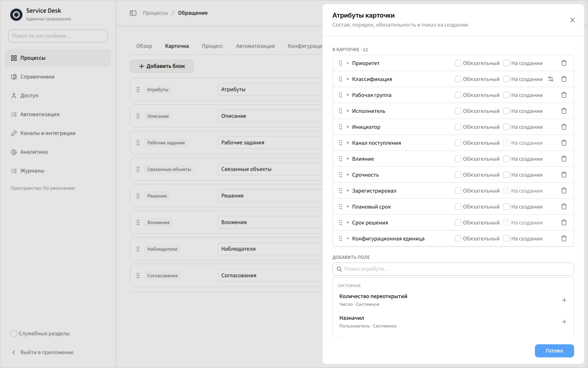Switch to the Обзор tab

pos(144,46)
